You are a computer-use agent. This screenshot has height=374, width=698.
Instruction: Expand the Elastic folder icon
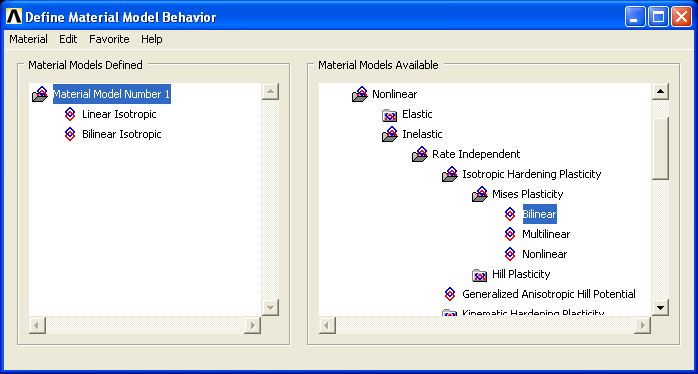coord(390,115)
